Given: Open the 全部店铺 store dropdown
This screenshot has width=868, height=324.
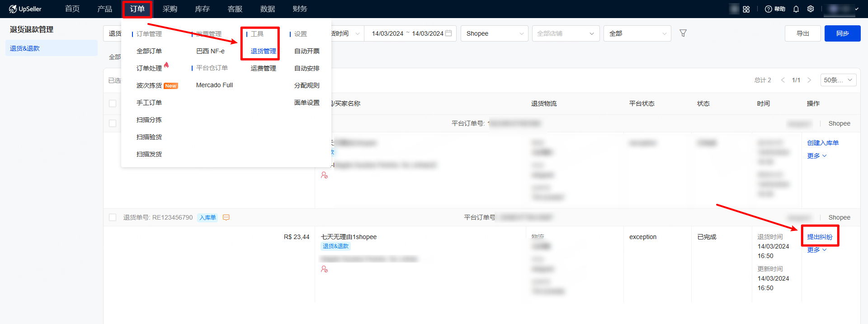Looking at the screenshot, I should 565,33.
